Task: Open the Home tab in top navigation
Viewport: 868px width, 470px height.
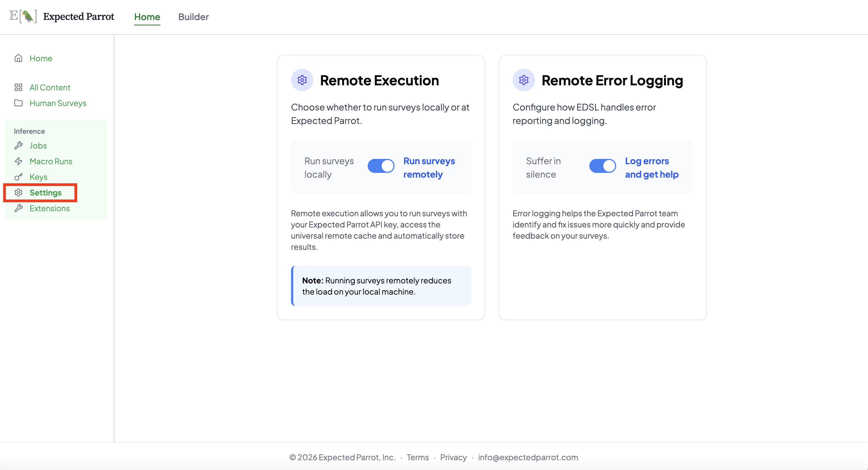Action: (x=147, y=17)
